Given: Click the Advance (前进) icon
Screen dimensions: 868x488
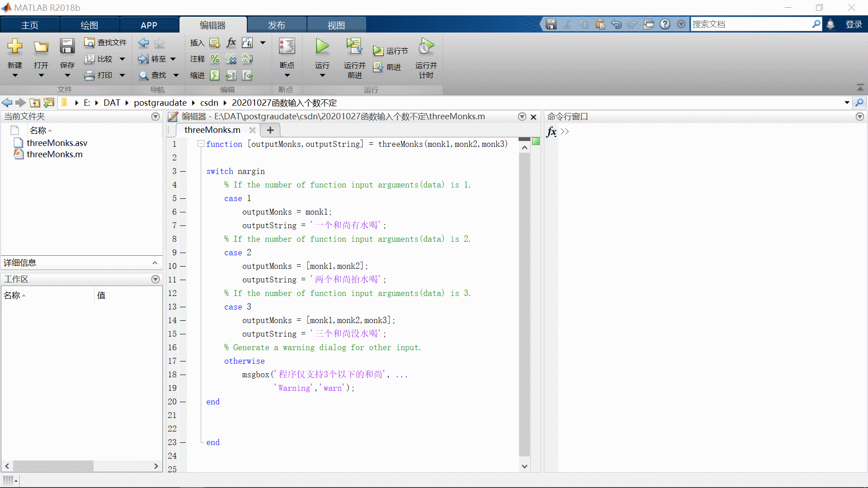Looking at the screenshot, I should pos(378,67).
